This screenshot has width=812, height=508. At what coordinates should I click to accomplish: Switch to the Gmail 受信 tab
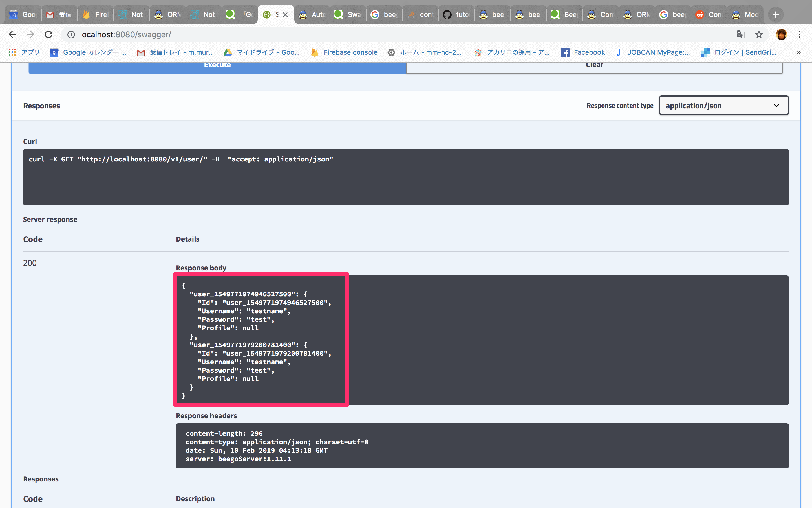59,14
